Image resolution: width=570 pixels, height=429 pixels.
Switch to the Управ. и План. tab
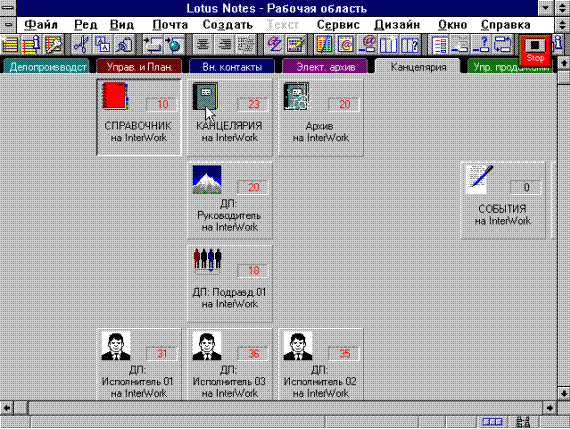coord(139,67)
